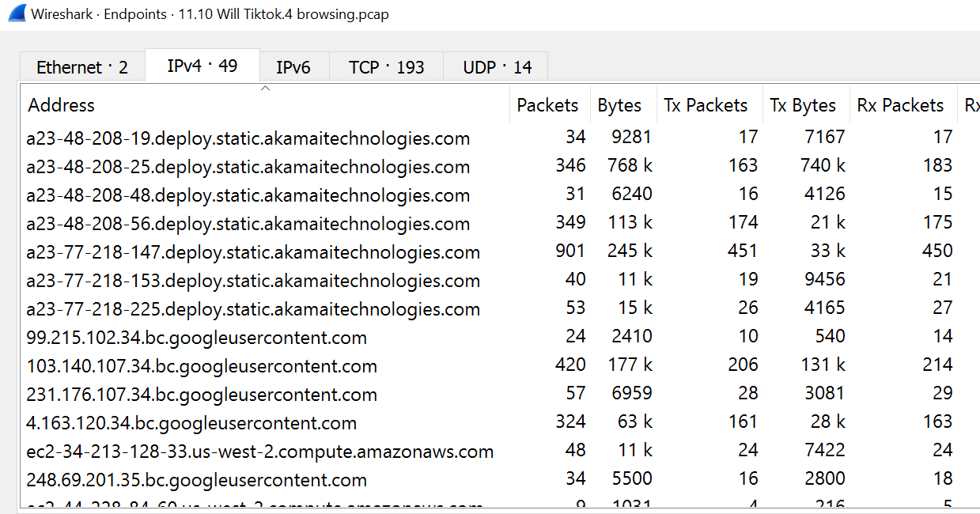This screenshot has height=514, width=980.
Task: Sort by the Rx Packets column header
Action: coord(900,105)
